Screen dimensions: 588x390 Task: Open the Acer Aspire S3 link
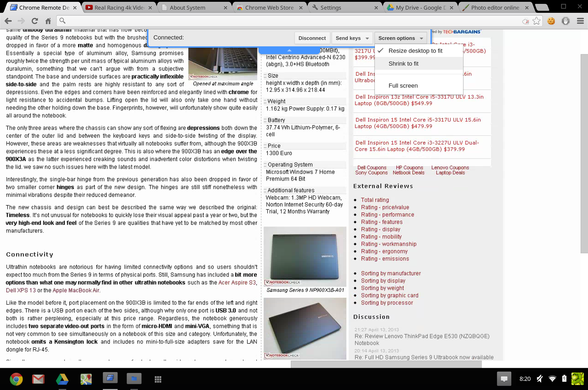(x=237, y=283)
